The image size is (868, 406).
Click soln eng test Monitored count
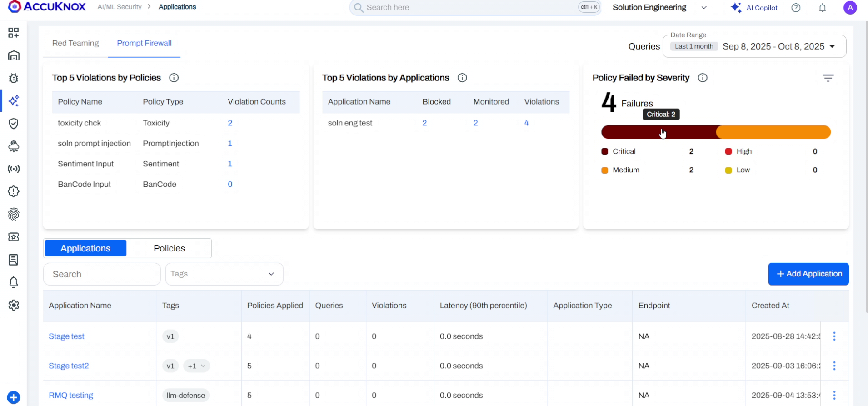point(475,123)
